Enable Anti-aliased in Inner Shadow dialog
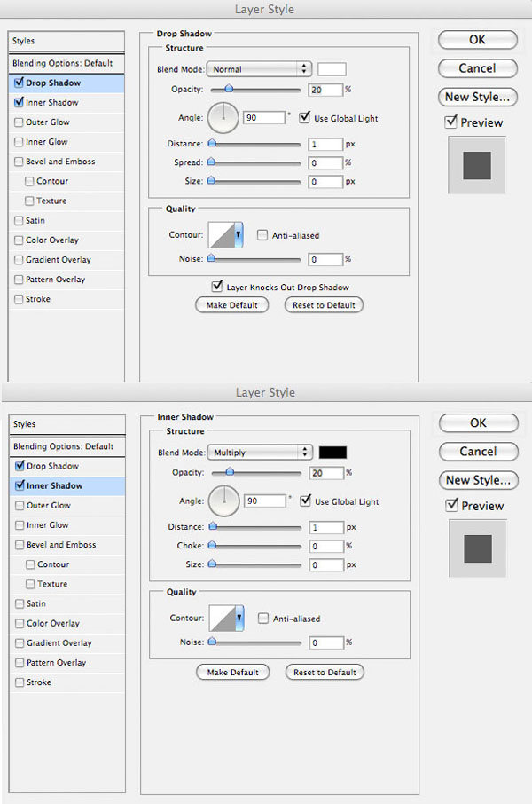The image size is (532, 804). pyautogui.click(x=263, y=619)
